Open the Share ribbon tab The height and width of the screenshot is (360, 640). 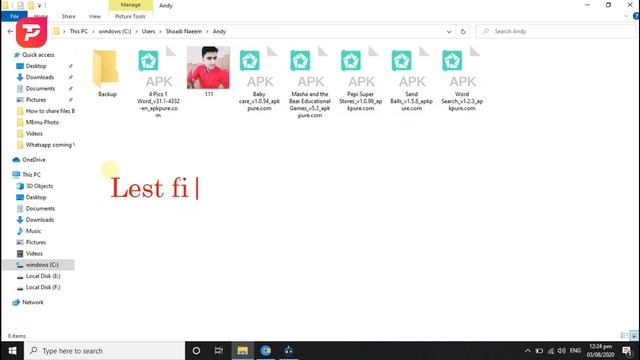pyautogui.click(x=69, y=16)
